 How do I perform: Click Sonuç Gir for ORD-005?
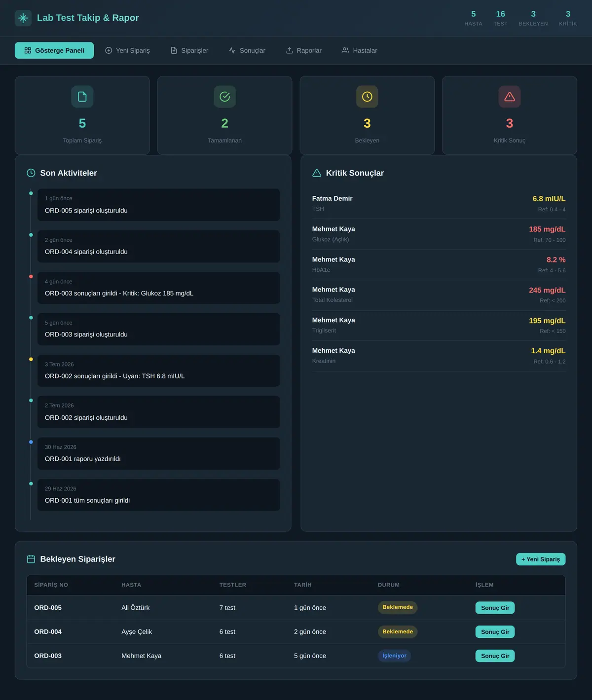pyautogui.click(x=495, y=608)
